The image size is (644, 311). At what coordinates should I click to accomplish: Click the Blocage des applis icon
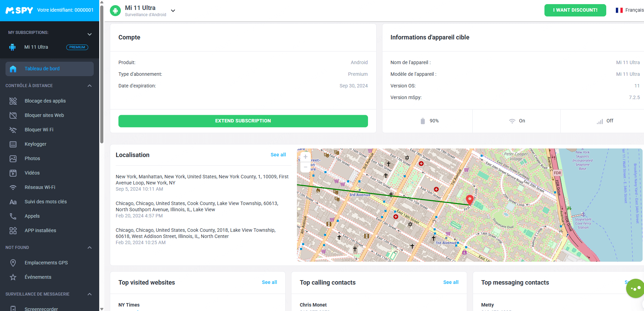pyautogui.click(x=13, y=101)
